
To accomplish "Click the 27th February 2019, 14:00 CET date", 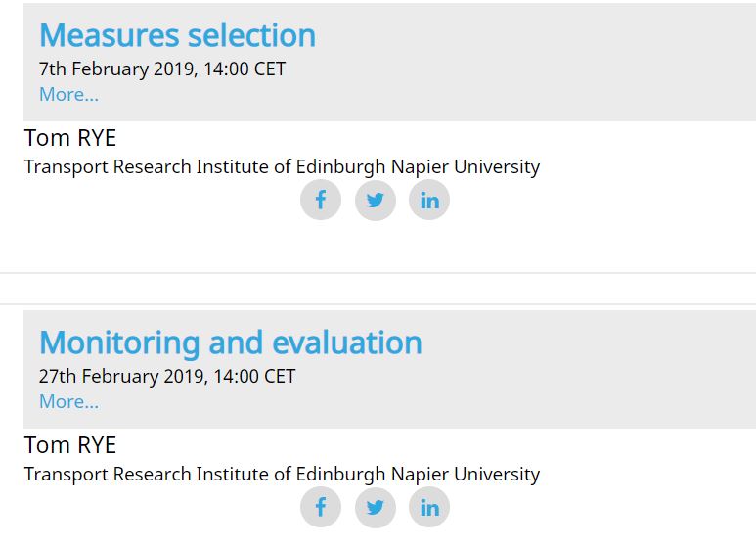I will click(167, 377).
